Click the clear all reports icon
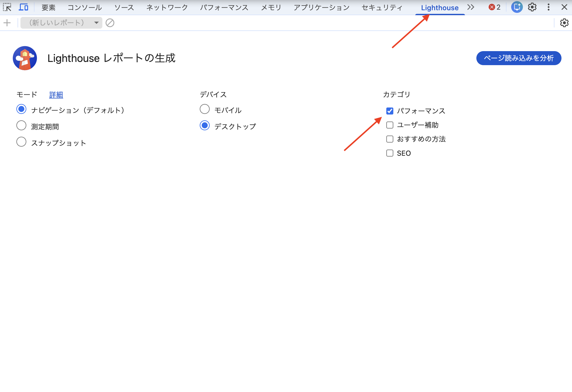Image resolution: width=572 pixels, height=392 pixels. point(110,23)
